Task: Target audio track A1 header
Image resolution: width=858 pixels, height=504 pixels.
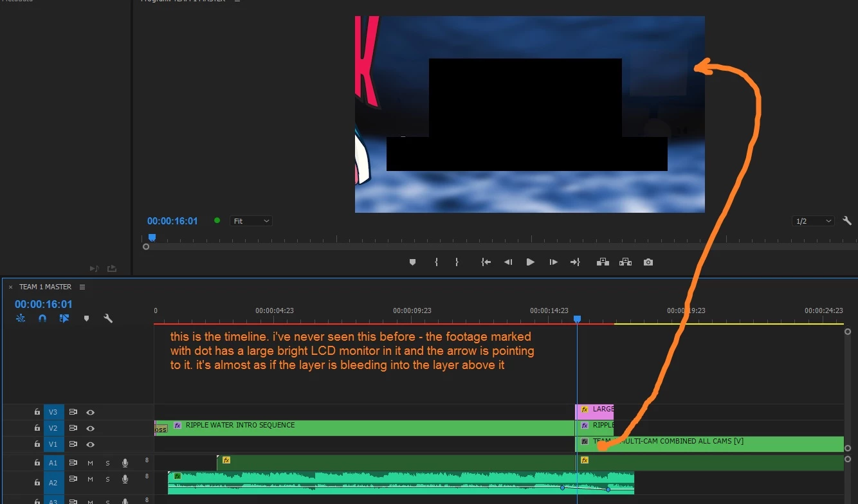Action: click(x=53, y=463)
